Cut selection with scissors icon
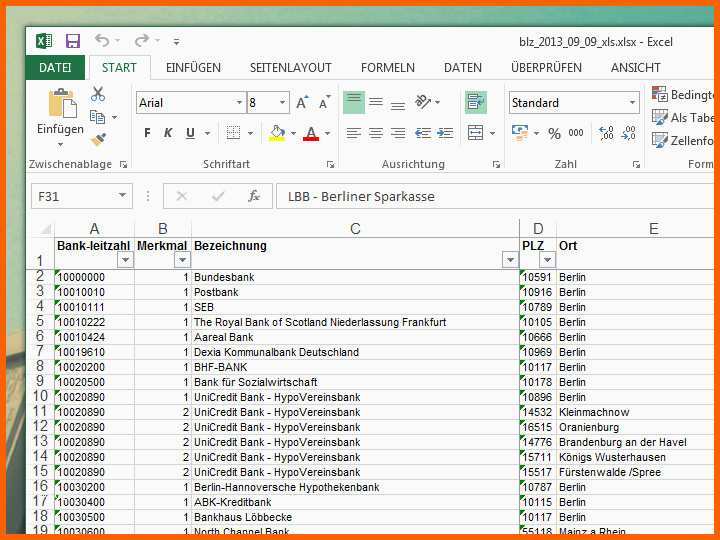This screenshot has width=720, height=540. 98,94
